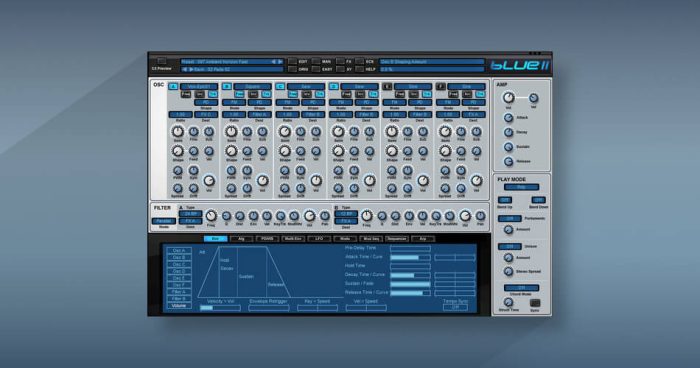Screen dimensions: 700x368
Task: Click the Tempo Sync Off field
Action: (455, 307)
